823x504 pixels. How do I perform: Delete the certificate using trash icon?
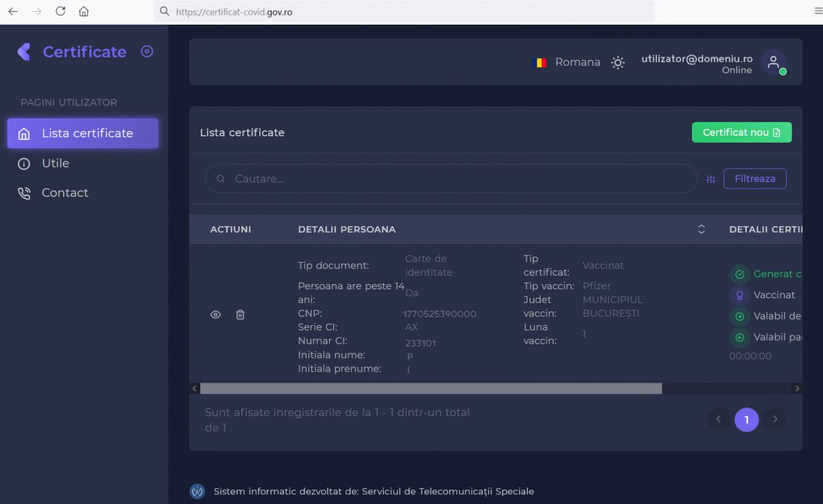point(240,315)
